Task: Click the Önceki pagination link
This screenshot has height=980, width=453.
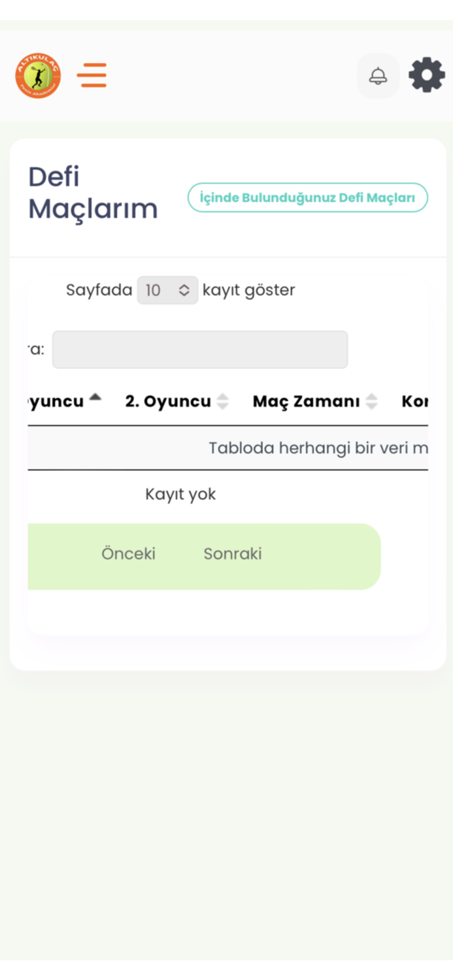Action: pyautogui.click(x=129, y=553)
